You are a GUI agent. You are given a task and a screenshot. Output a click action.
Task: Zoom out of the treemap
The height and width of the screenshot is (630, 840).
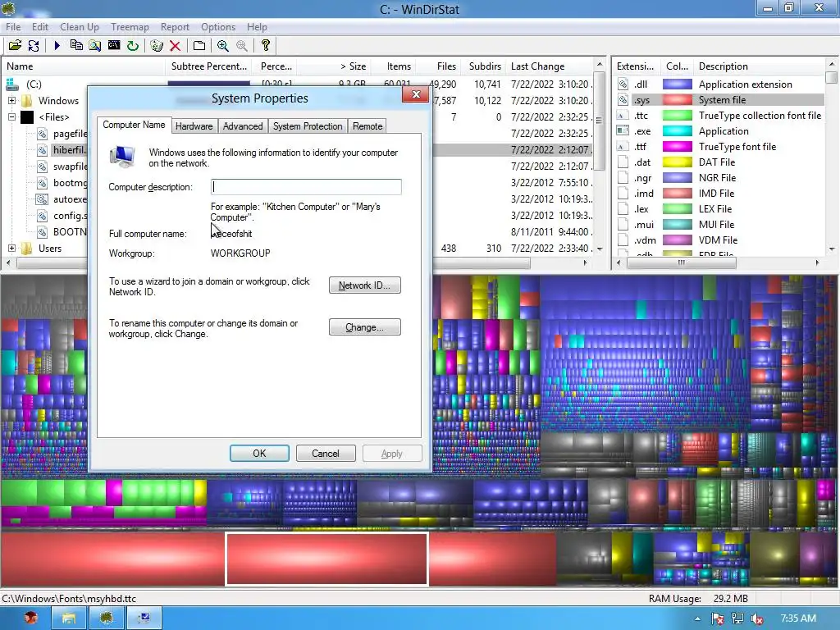tap(242, 46)
